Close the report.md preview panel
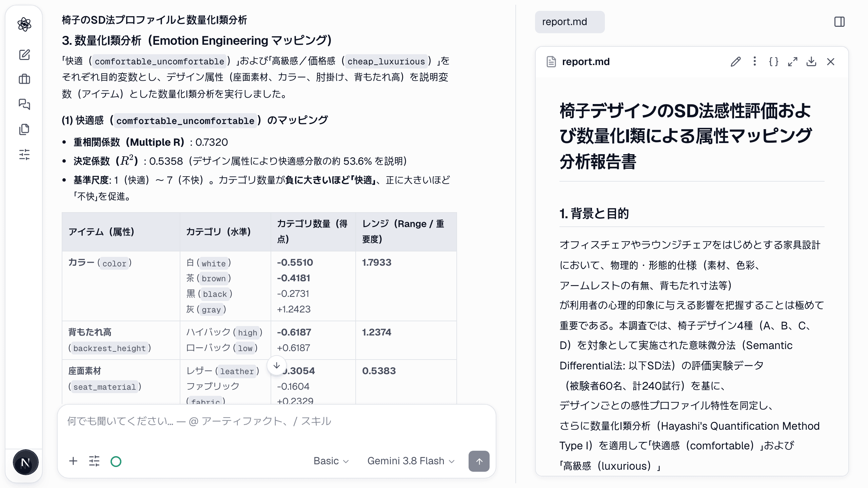 pos(831,62)
